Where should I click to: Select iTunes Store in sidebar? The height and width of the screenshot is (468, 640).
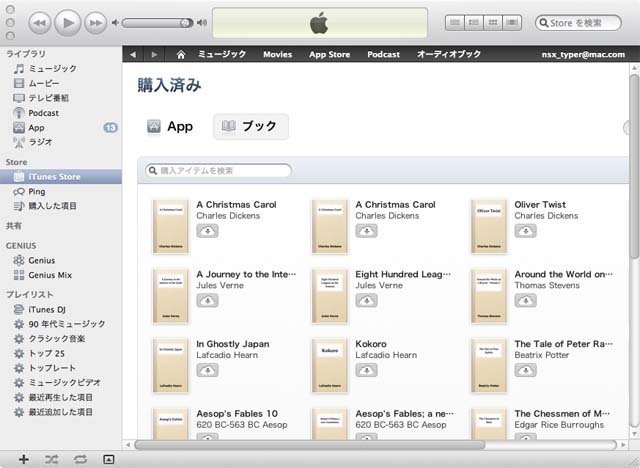[x=61, y=177]
